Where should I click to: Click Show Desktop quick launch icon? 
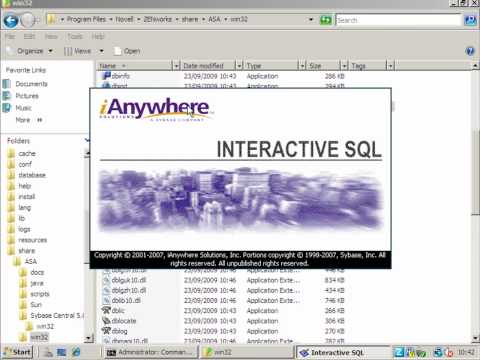pyautogui.click(x=62, y=352)
